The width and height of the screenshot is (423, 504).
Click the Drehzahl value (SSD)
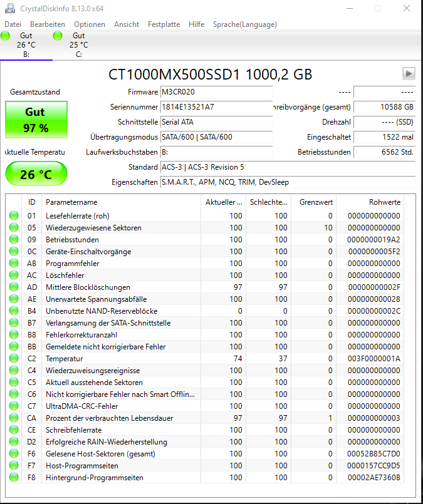[x=384, y=122]
